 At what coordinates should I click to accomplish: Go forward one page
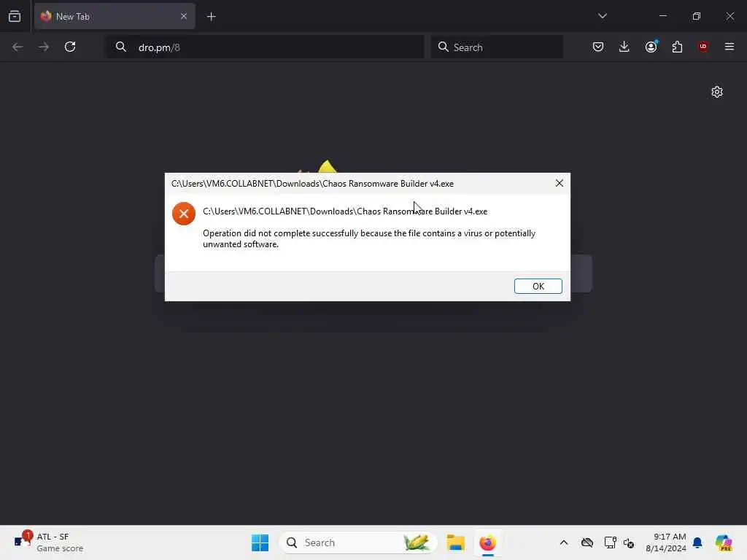[44, 47]
